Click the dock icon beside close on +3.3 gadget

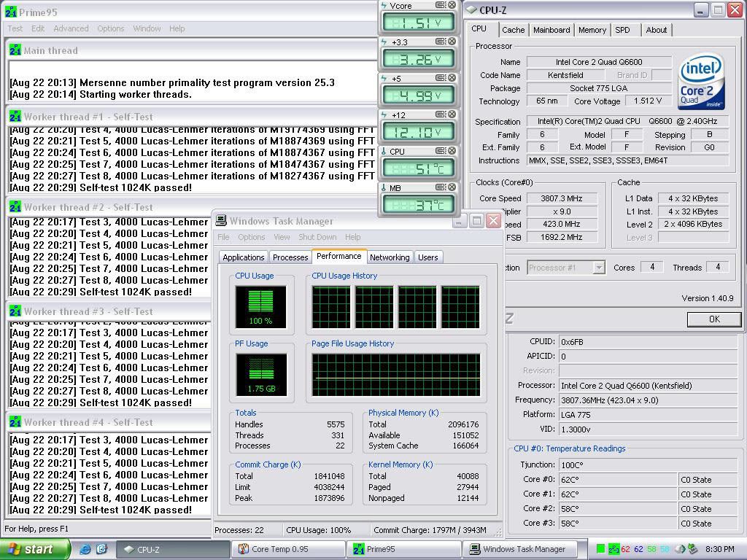441,42
